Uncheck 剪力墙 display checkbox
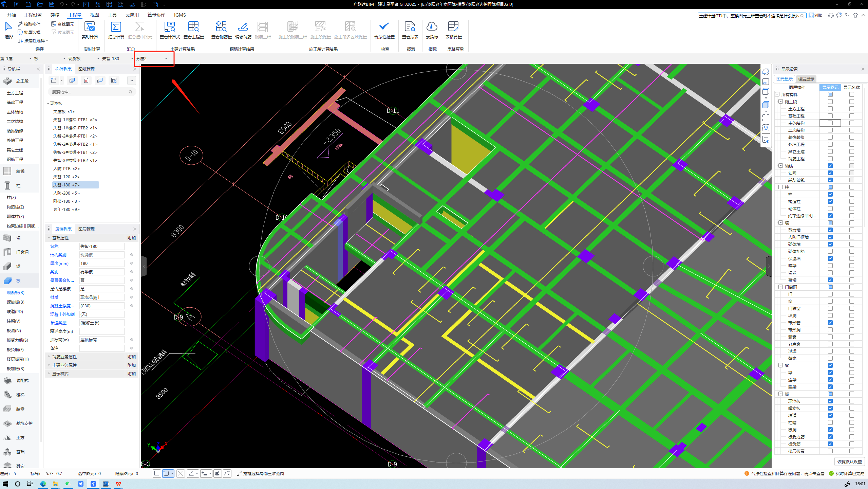The width and height of the screenshot is (868, 489). tap(830, 230)
